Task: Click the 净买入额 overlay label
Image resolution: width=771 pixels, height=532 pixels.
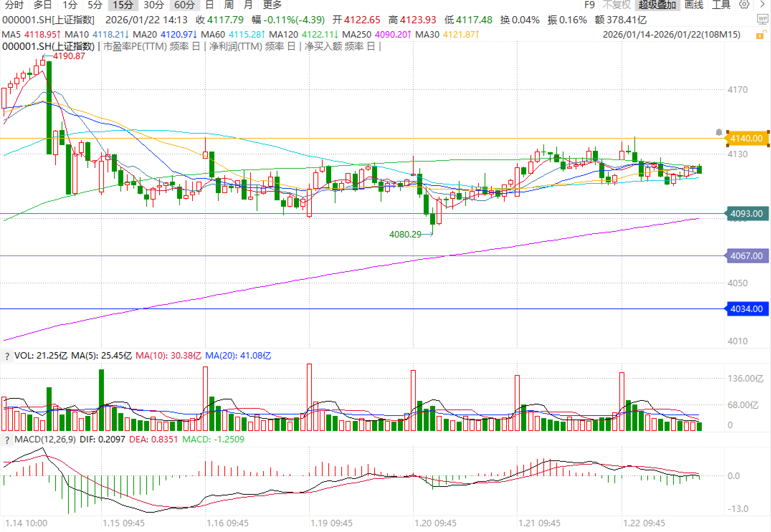Action: [x=323, y=47]
